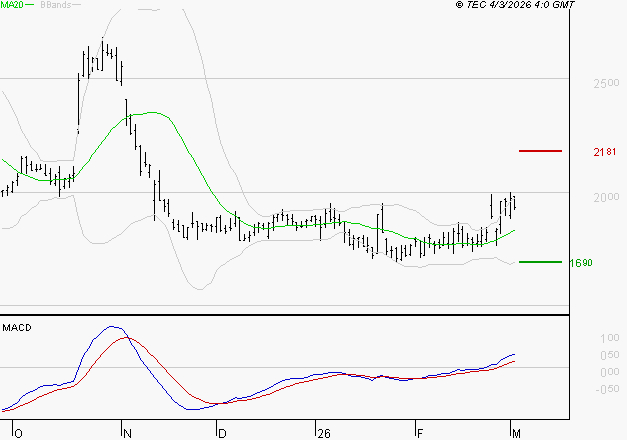Click the N month marker on time axis
The height and width of the screenshot is (440, 627).
click(x=127, y=434)
